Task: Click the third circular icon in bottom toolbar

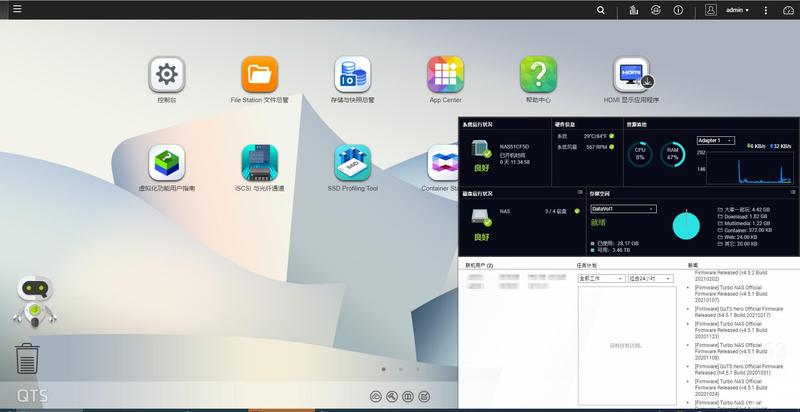Action: [x=408, y=396]
